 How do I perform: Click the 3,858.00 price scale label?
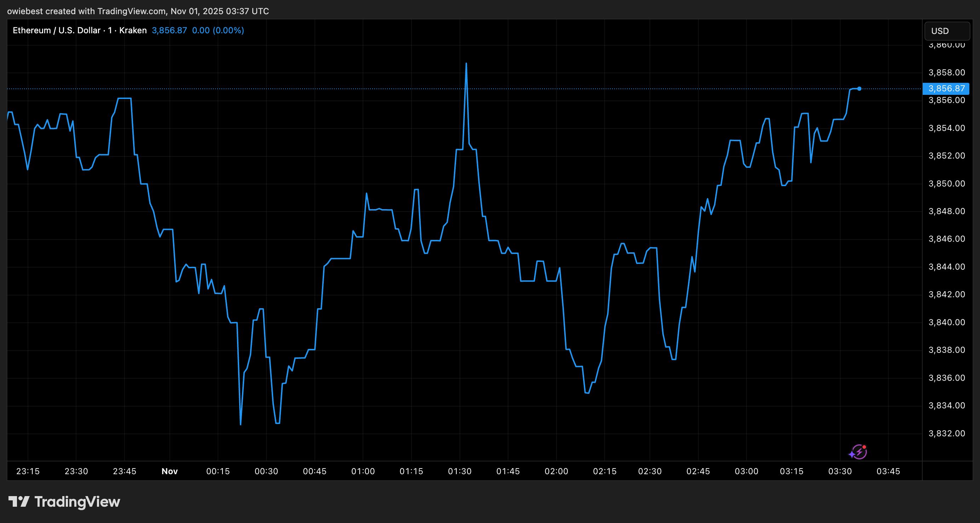946,72
